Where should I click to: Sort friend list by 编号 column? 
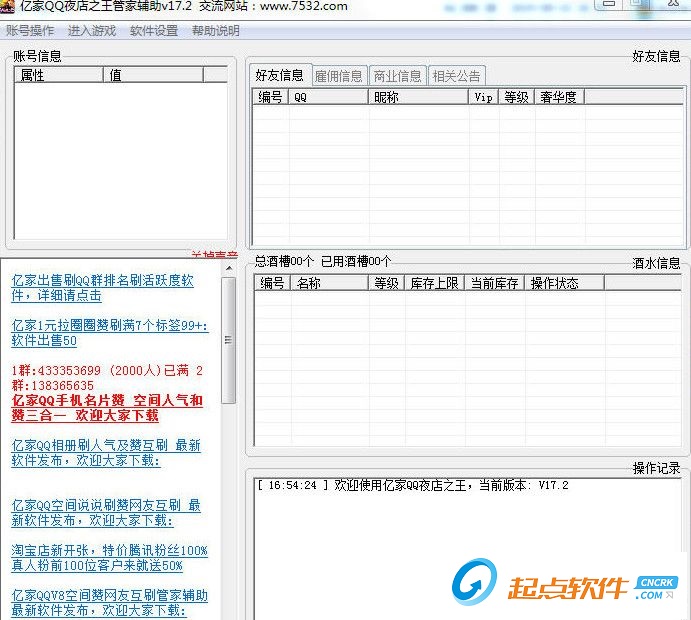click(x=271, y=97)
